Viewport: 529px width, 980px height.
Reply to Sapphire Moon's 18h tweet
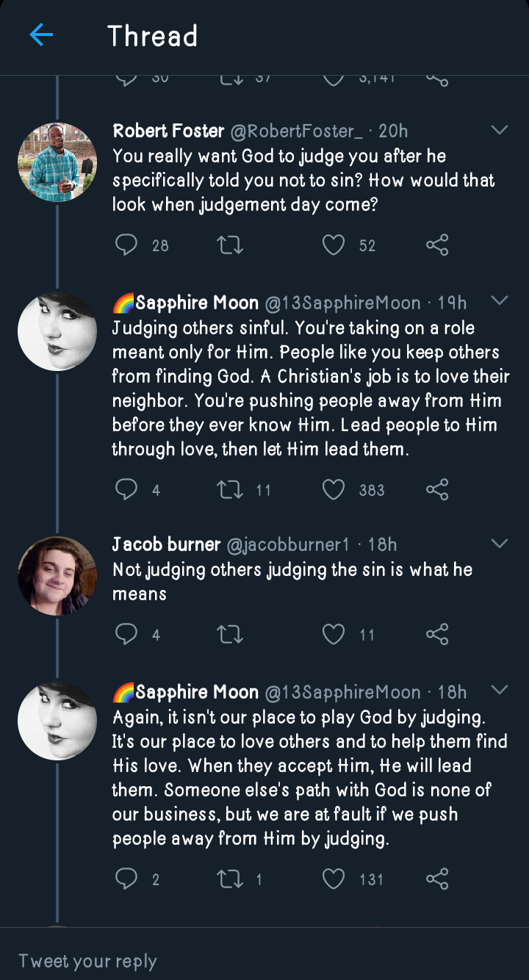pyautogui.click(x=126, y=879)
